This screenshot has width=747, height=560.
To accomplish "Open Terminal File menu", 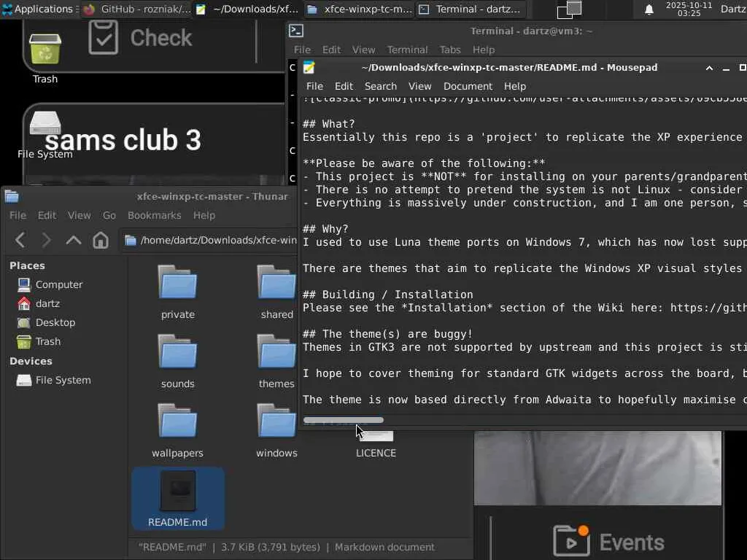I will pyautogui.click(x=302, y=50).
